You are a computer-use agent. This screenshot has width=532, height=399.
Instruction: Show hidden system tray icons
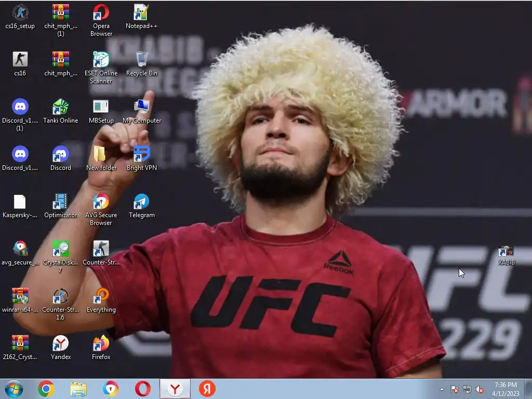coord(442,389)
